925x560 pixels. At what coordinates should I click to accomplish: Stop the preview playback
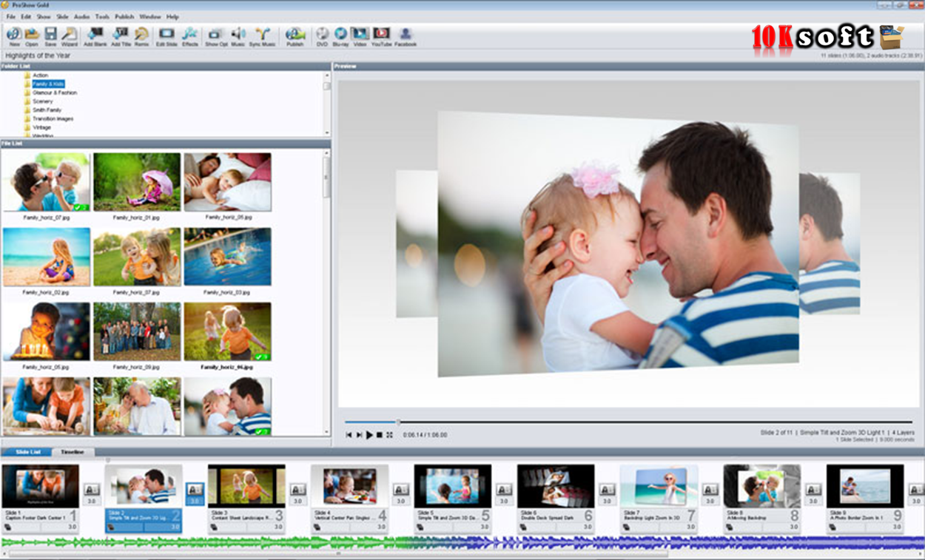click(x=380, y=435)
